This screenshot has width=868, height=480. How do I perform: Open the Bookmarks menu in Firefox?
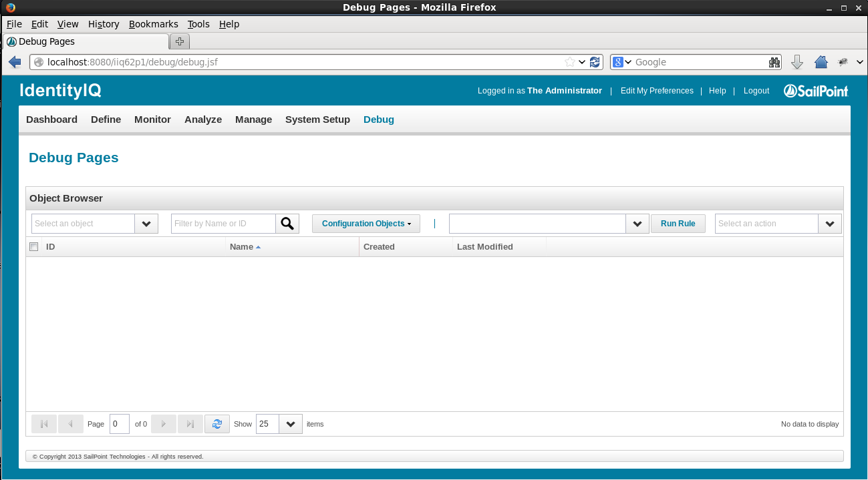click(x=153, y=24)
